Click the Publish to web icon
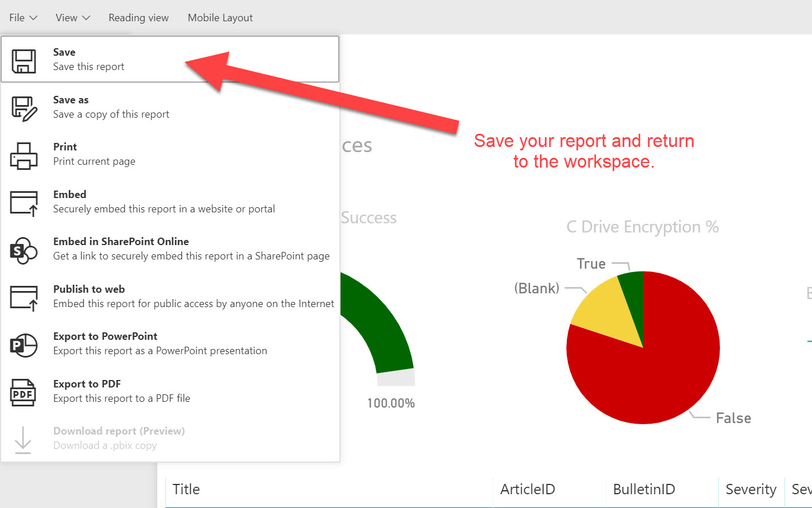 coord(23,296)
